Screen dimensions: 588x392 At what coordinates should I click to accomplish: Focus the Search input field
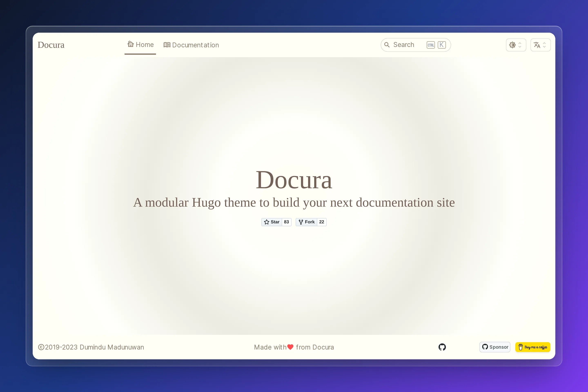415,45
